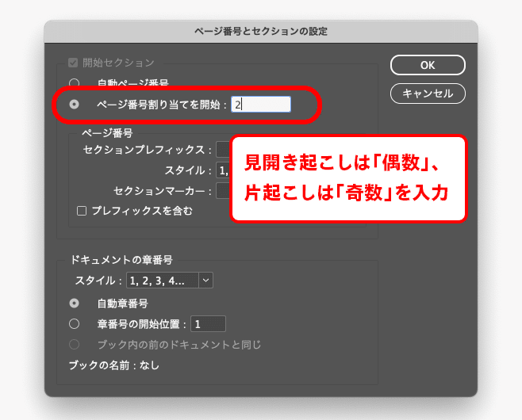Image resolution: width=522 pixels, height=420 pixels.
Task: Click the セクションマーカー input field
Action: [x=224, y=191]
